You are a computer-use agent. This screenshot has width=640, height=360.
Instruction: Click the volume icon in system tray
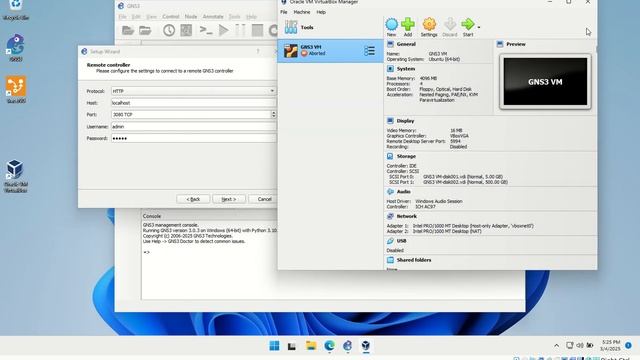pos(580,346)
